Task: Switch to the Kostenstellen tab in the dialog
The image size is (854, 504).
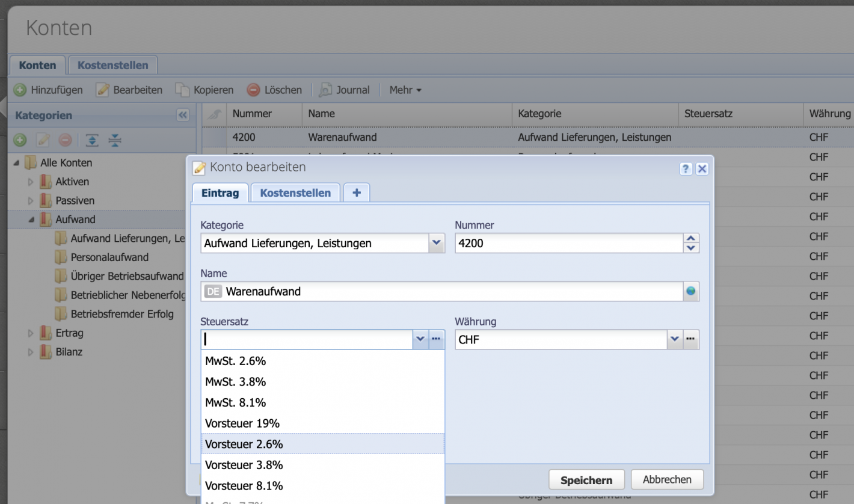Action: click(x=295, y=192)
